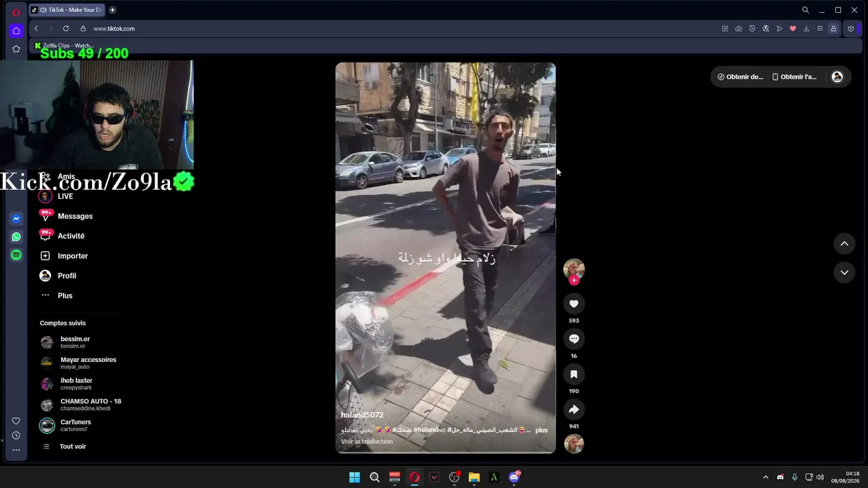Open Spotify in the Opera sidebar
Viewport: 868px width, 488px height.
point(16,255)
